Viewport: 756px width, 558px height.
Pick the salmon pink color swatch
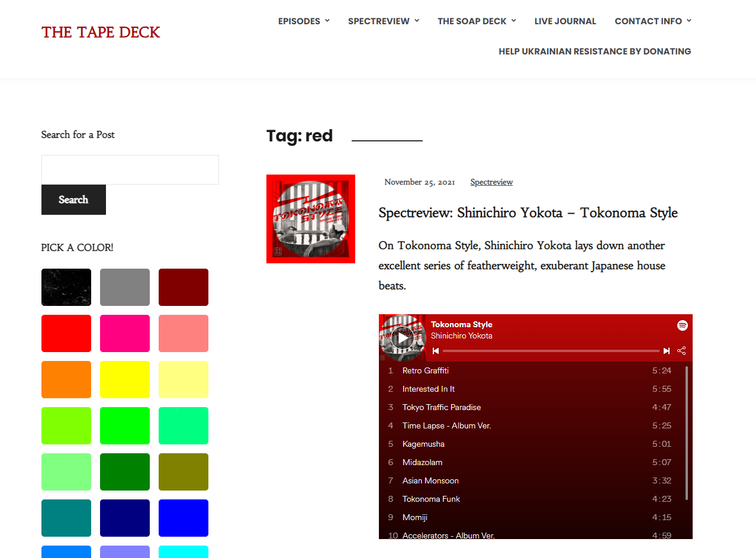[x=184, y=334]
